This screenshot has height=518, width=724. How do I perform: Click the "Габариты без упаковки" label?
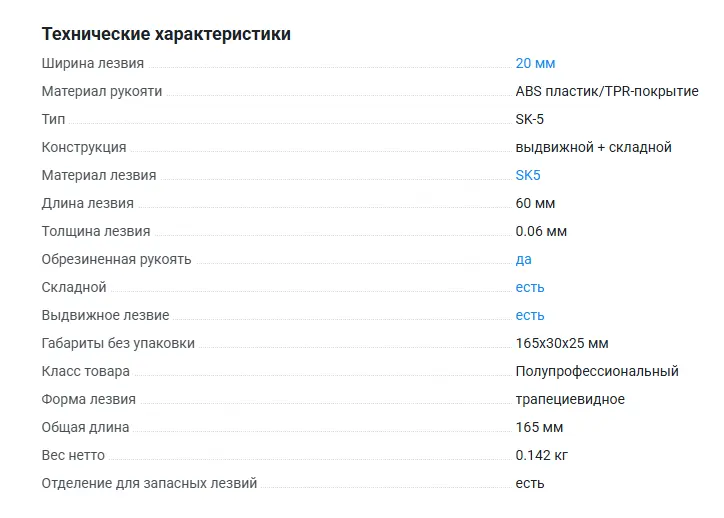pos(118,343)
